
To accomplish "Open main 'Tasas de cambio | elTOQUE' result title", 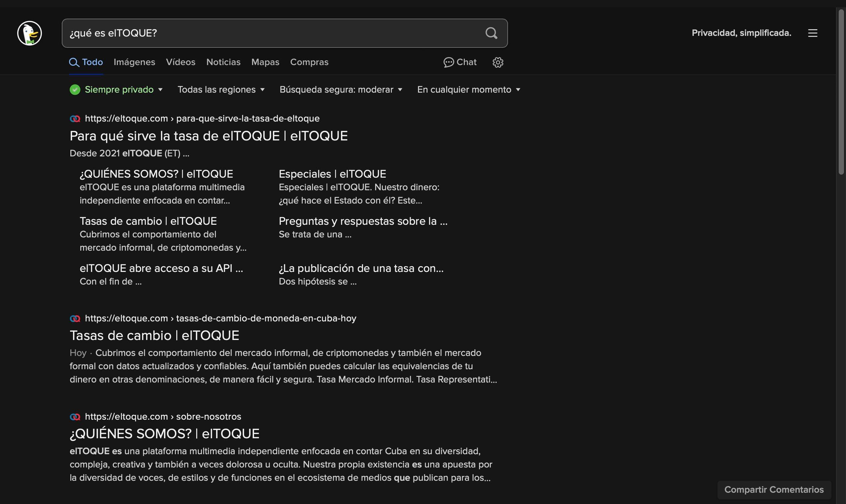I will pyautogui.click(x=154, y=336).
